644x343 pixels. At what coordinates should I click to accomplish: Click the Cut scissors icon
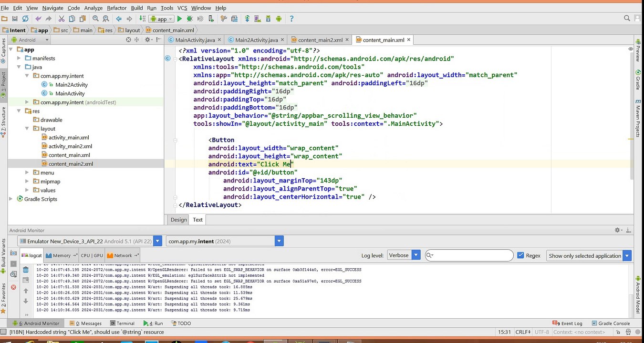pos(61,19)
